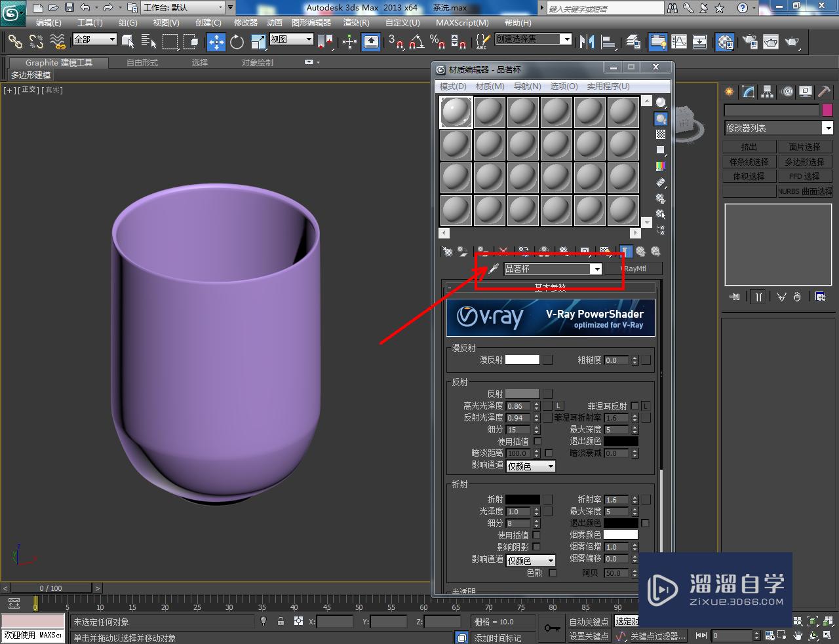Activate the Select and Move tool
The width and height of the screenshot is (839, 644).
(216, 42)
